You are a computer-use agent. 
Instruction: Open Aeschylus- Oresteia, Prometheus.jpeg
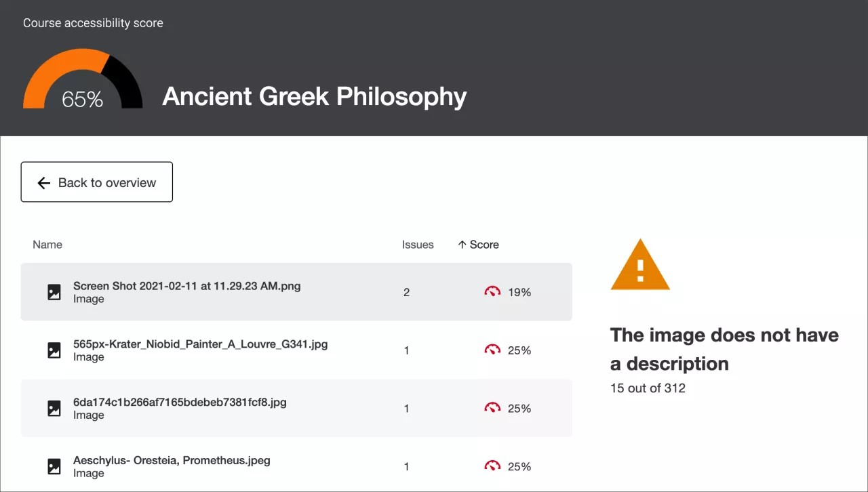[172, 460]
